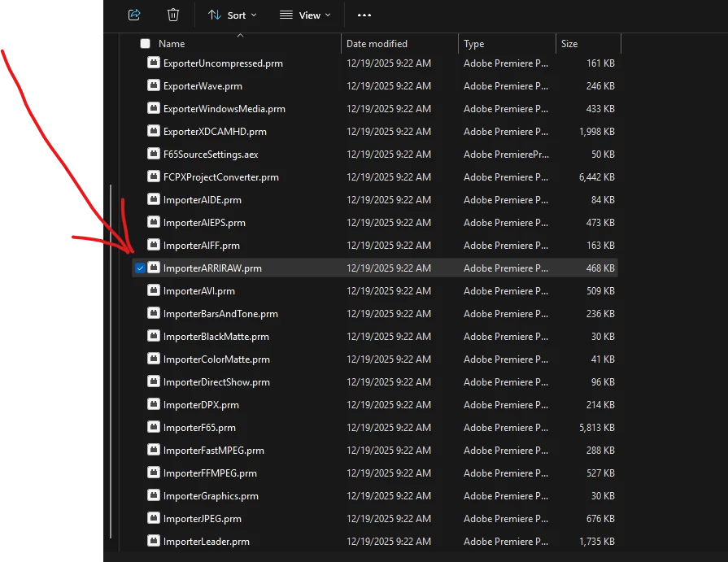Image resolution: width=728 pixels, height=562 pixels.
Task: Sort by the Size column header
Action: [569, 44]
